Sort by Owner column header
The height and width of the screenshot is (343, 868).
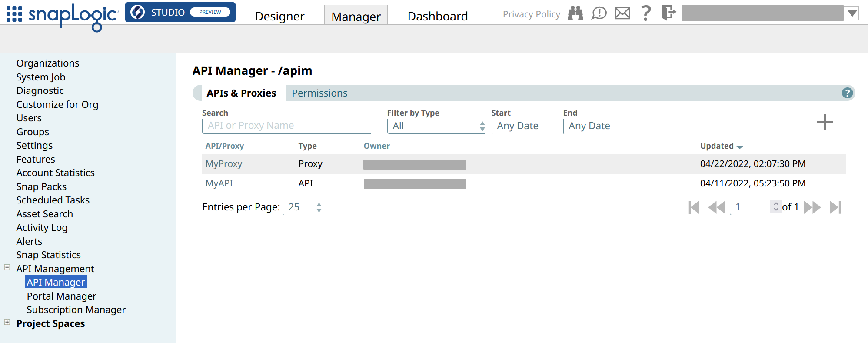click(376, 146)
